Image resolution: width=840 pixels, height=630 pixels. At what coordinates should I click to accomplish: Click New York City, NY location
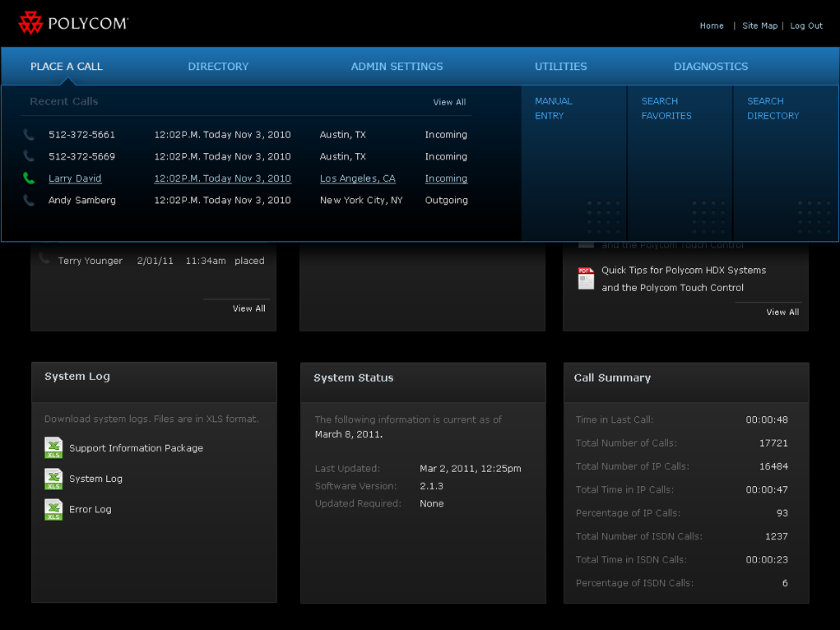[361, 200]
